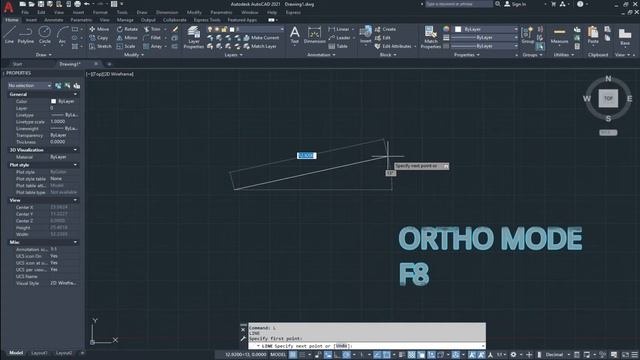Click the Linear dimension tool
Screen dimensions: 640x360
tap(339, 29)
